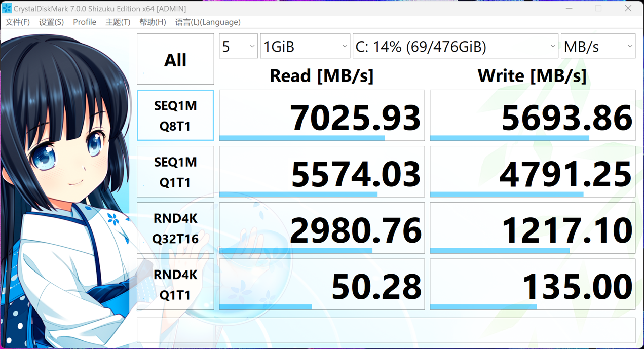Expand the test count dropdown showing 5
Screen dimensions: 644x349
click(x=238, y=47)
